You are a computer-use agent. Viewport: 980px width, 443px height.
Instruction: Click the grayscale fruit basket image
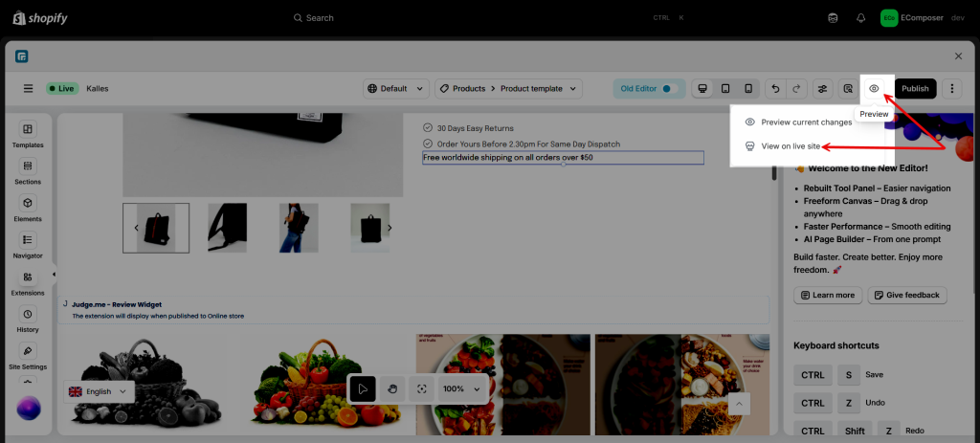point(146,385)
